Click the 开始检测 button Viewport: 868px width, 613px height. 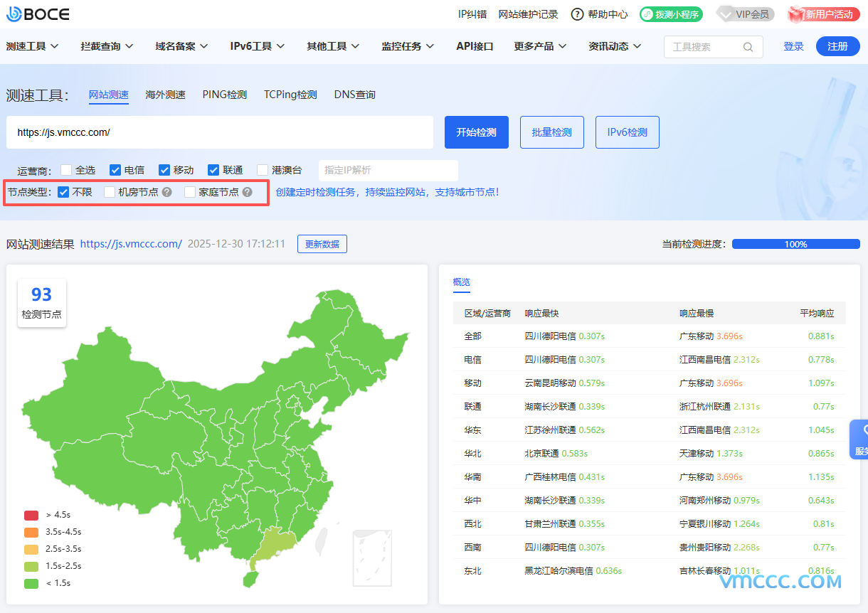pos(476,132)
